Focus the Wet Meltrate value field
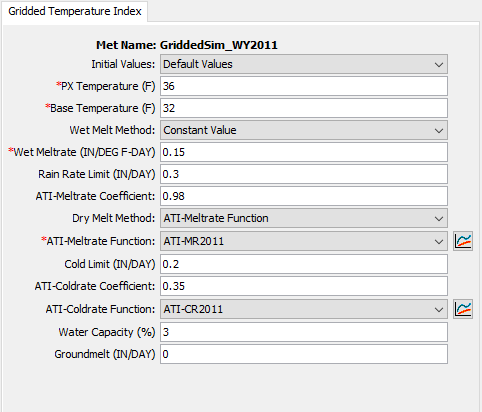The width and height of the screenshot is (482, 412). [x=304, y=152]
